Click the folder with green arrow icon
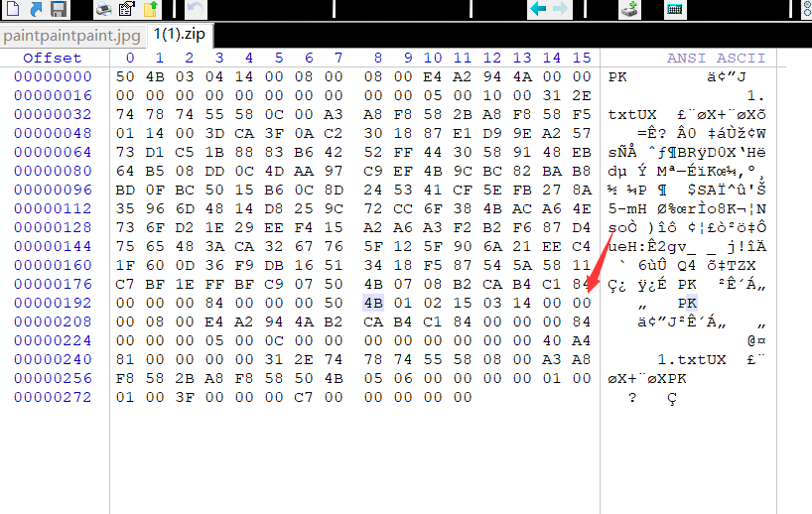This screenshot has width=812, height=514. [150, 8]
